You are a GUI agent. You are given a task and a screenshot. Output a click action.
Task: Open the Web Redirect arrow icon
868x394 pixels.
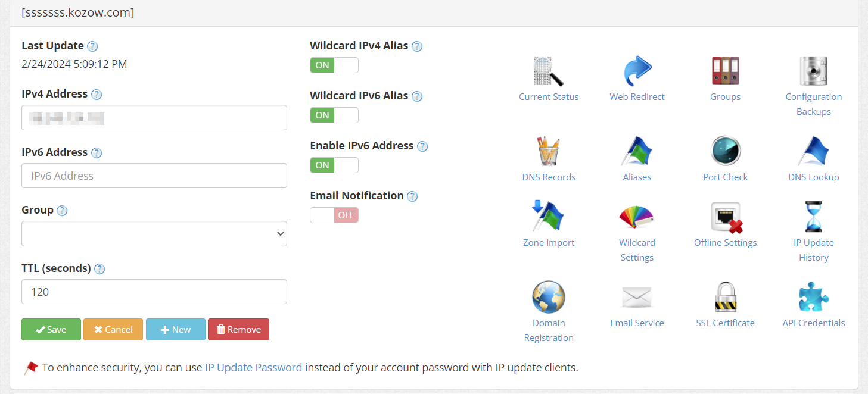coord(637,71)
